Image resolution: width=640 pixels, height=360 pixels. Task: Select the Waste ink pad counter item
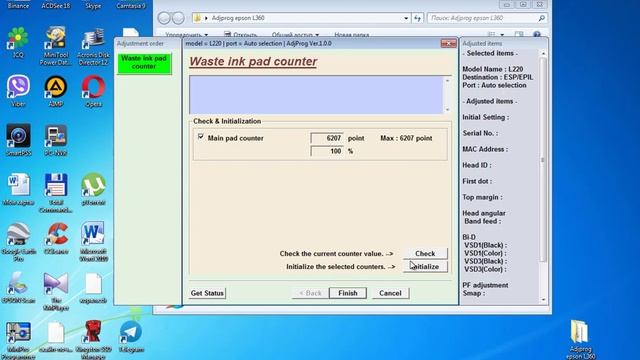tap(144, 63)
